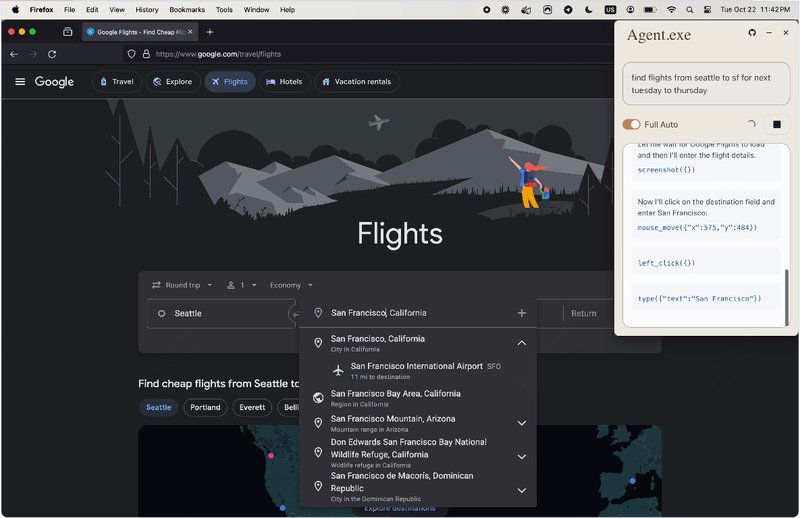Viewport: 800px width, 518px height.
Task: Open the Explore tab
Action: (x=172, y=82)
